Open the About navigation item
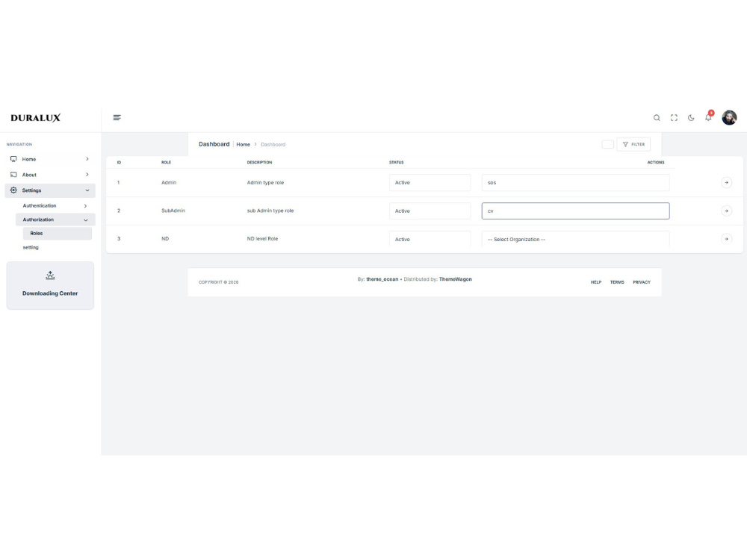Viewport: 747px width, 560px height. (x=50, y=175)
